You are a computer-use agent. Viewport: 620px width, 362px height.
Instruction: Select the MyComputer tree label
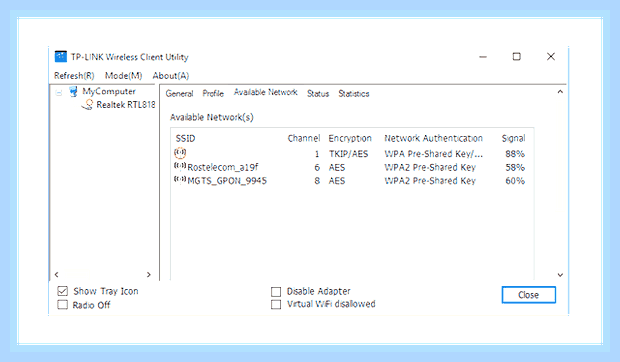[109, 91]
